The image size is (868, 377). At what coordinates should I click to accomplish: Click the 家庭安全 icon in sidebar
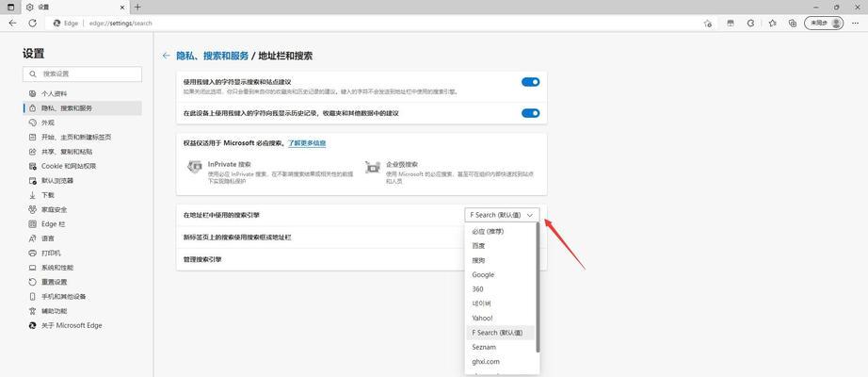32,209
